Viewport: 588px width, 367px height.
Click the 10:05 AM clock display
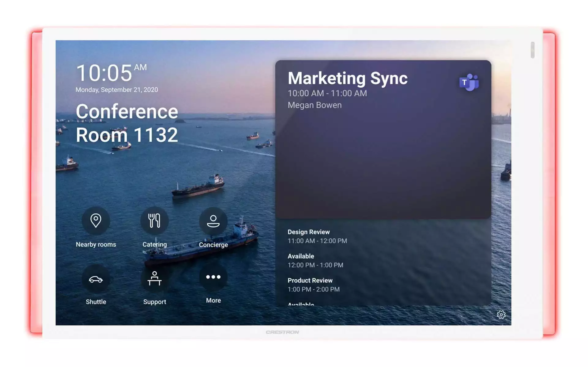pos(111,73)
